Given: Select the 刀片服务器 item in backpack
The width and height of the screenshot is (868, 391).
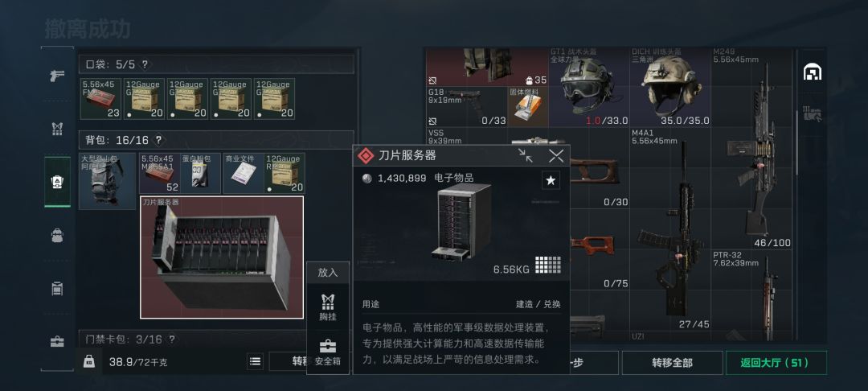Looking at the screenshot, I should click(222, 257).
